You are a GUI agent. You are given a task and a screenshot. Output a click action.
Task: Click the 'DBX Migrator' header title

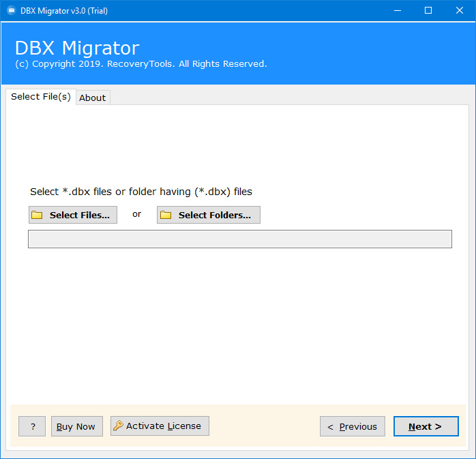77,48
